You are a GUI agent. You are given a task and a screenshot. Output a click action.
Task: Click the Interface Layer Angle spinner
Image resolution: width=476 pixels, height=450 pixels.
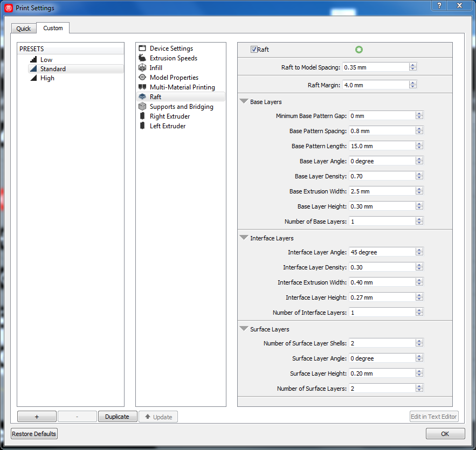[419, 252]
